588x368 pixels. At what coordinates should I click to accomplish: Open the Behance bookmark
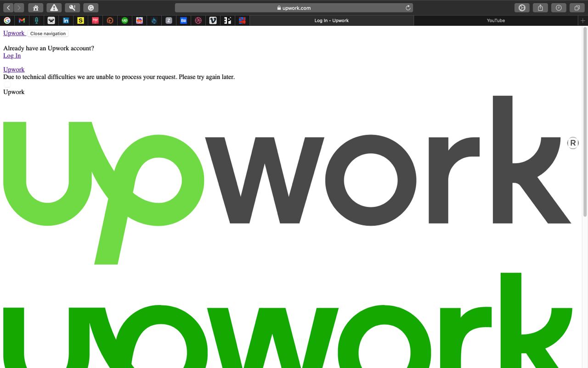tap(183, 20)
